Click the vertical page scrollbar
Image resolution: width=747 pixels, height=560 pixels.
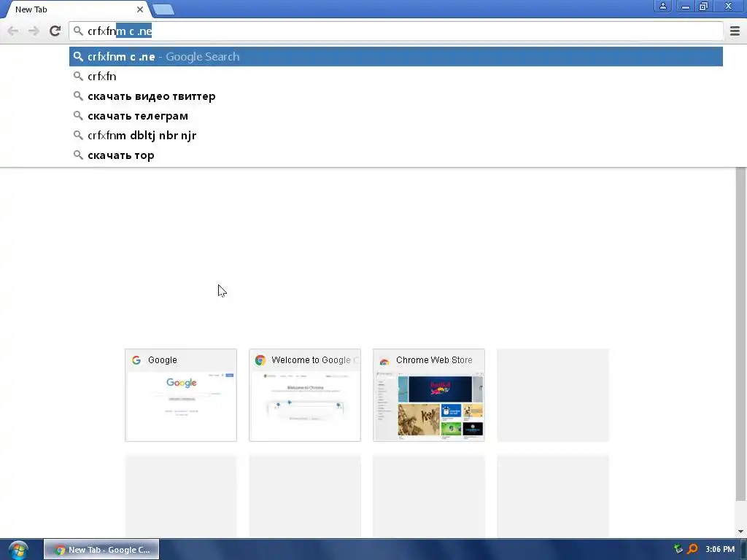(x=740, y=333)
